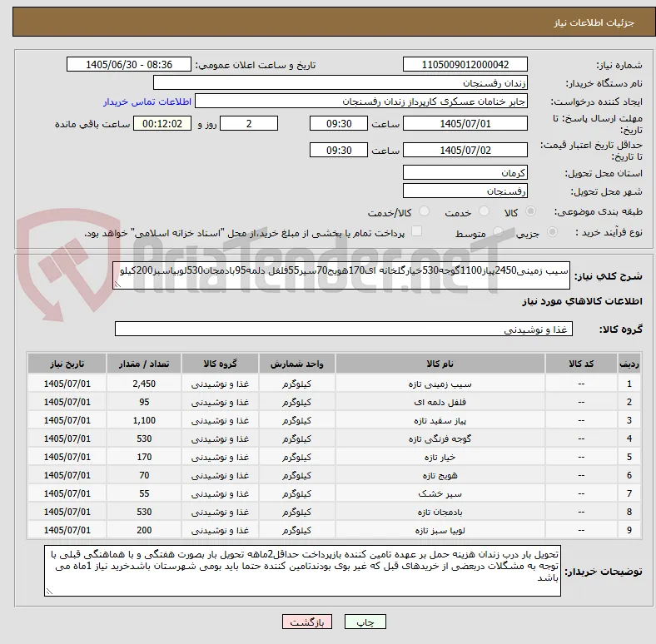The height and width of the screenshot is (644, 656).
Task: Click the quantity cell 1,100
Action: 144,421
